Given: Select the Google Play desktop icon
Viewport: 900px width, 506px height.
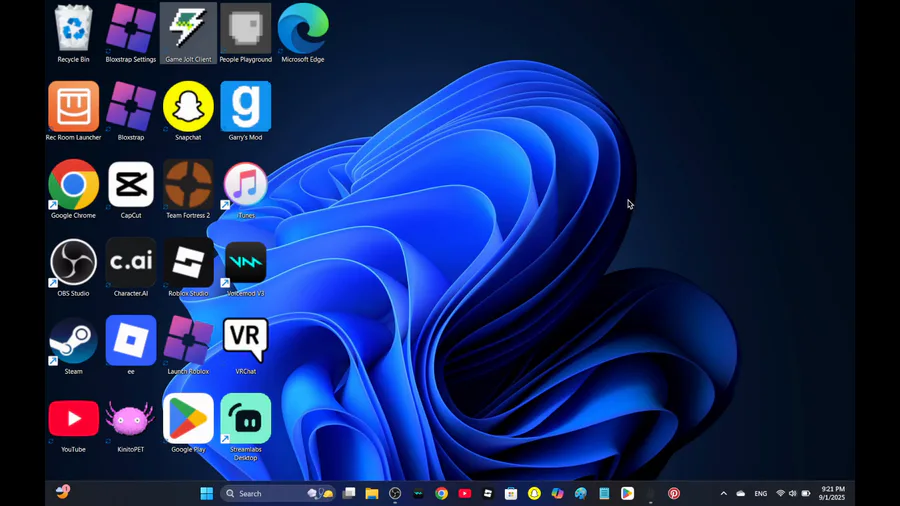Looking at the screenshot, I should pyautogui.click(x=188, y=423).
